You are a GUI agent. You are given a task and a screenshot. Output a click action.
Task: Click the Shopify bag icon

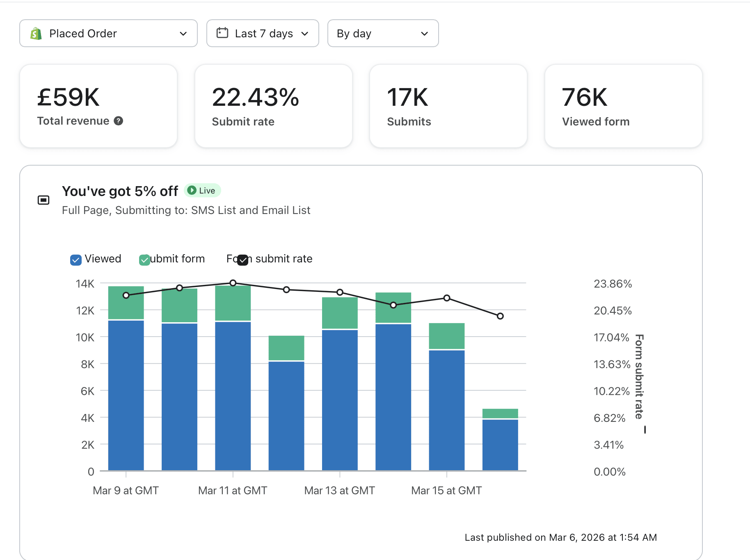36,33
